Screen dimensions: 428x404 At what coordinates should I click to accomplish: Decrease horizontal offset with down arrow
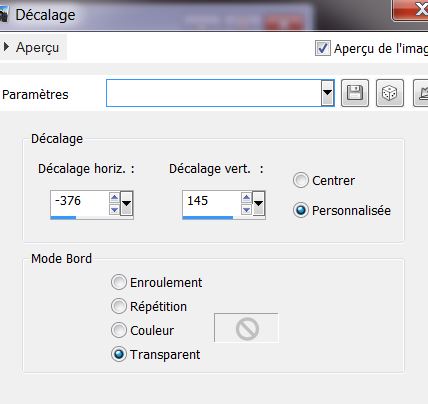click(114, 210)
